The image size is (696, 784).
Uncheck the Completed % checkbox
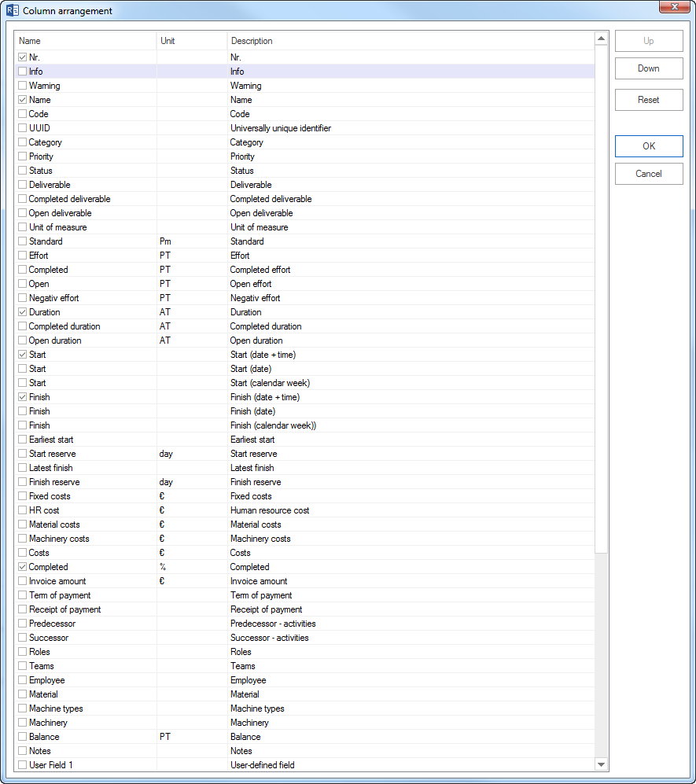(23, 567)
